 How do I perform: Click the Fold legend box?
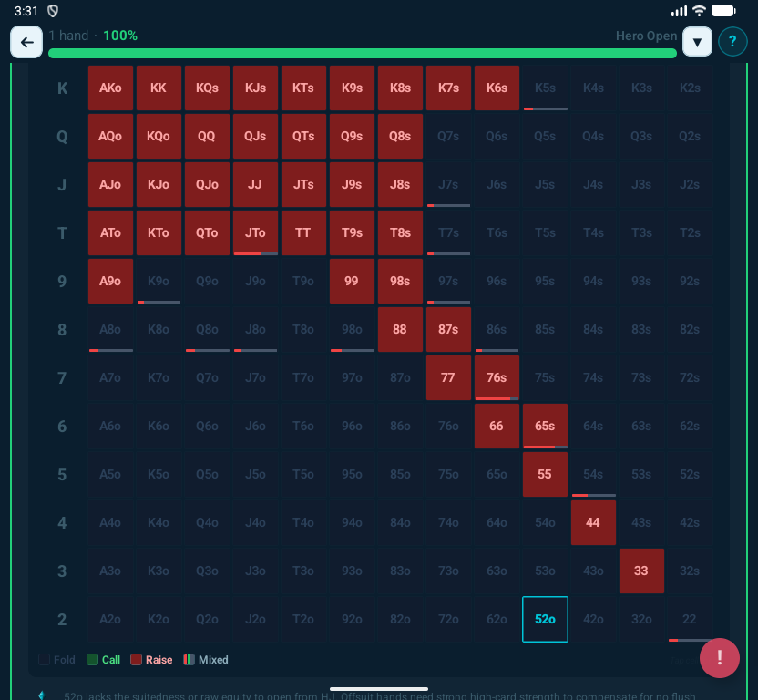coord(45,660)
